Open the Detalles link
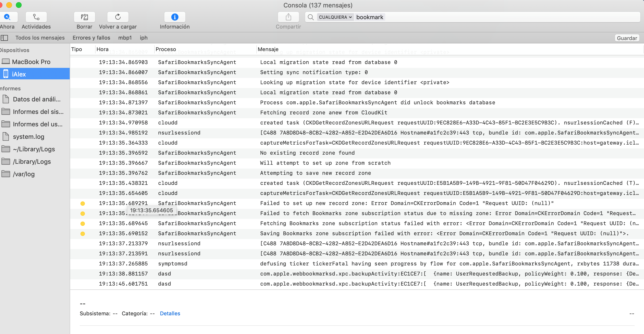 (170, 313)
